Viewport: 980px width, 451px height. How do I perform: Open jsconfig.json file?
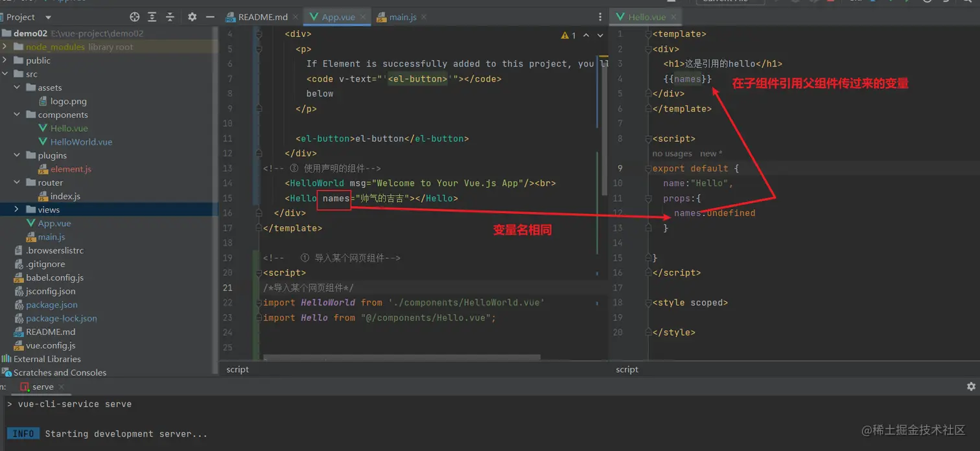pos(51,292)
